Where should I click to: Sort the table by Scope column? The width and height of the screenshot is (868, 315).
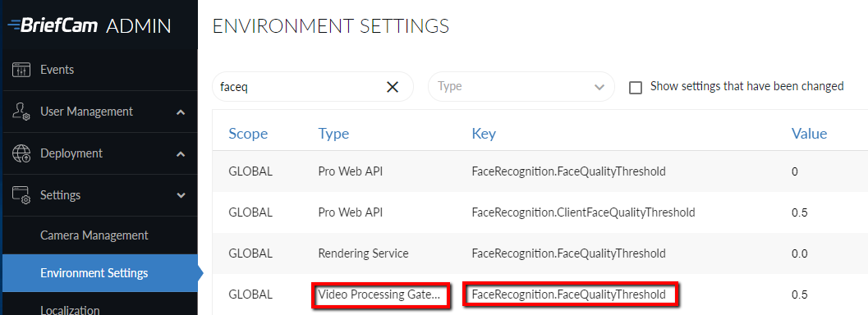tap(248, 134)
